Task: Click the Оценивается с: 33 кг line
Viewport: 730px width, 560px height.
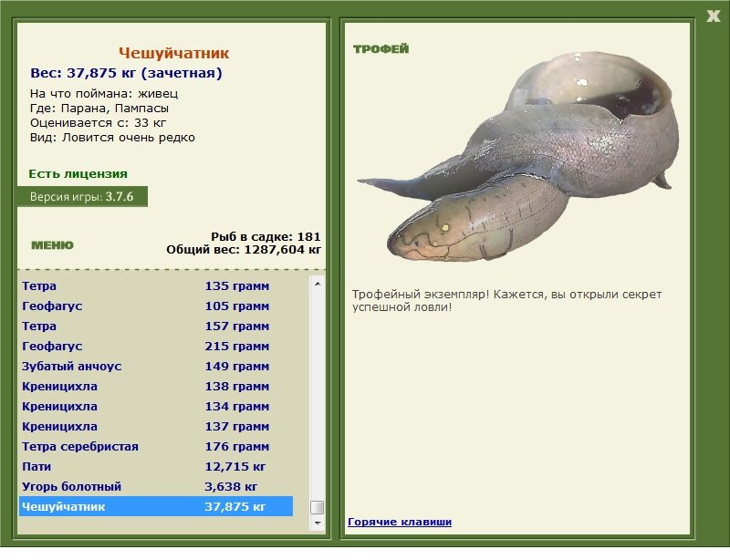Action: tap(98, 123)
